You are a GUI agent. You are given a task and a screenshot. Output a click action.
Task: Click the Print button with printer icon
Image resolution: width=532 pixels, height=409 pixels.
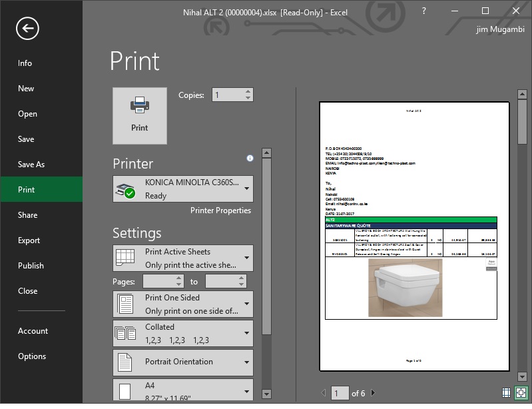tap(139, 116)
